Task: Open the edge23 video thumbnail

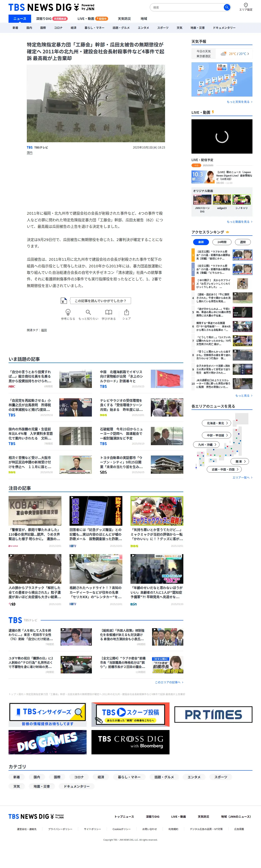Action: point(222,199)
